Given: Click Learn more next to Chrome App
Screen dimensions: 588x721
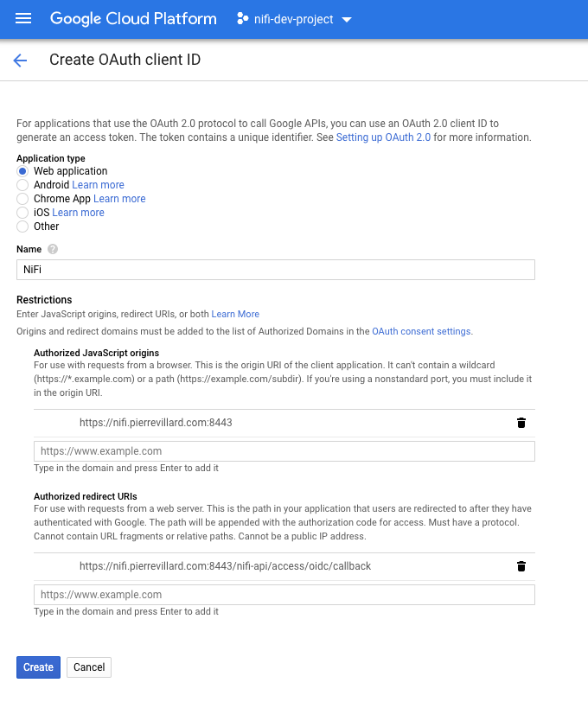Looking at the screenshot, I should tap(119, 199).
